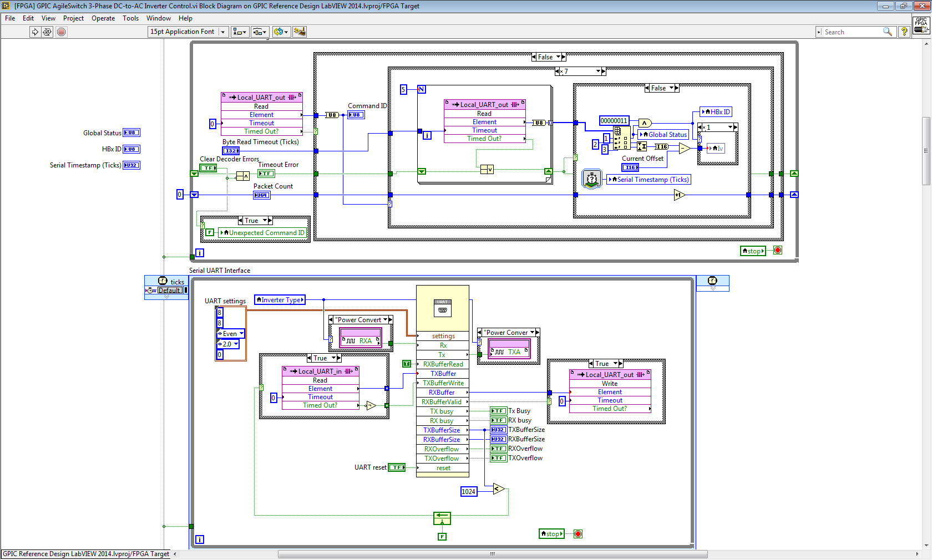Select the Or gate under Clear Decoder Errors
The height and width of the screenshot is (560, 932).
click(x=242, y=176)
